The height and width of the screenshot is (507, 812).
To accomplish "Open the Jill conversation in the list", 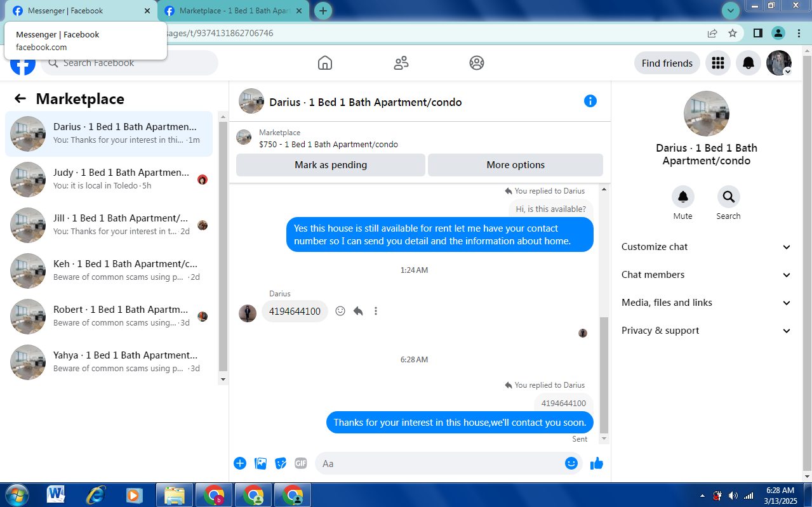I will pyautogui.click(x=109, y=225).
